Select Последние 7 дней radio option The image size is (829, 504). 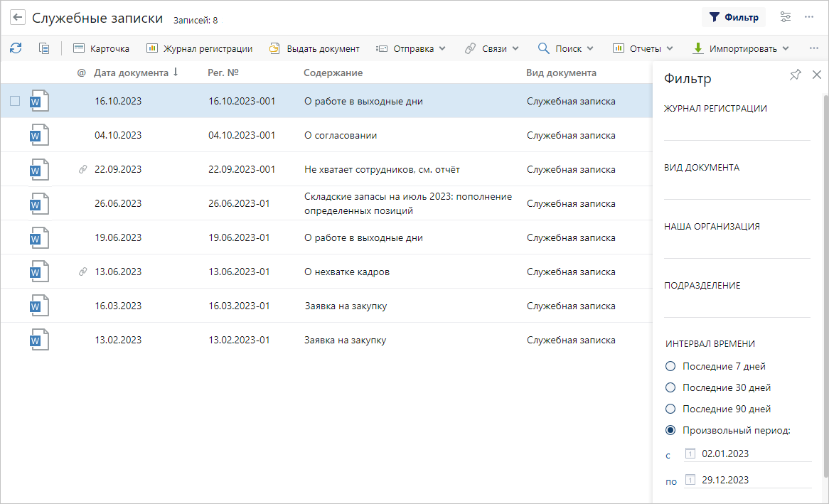670,366
